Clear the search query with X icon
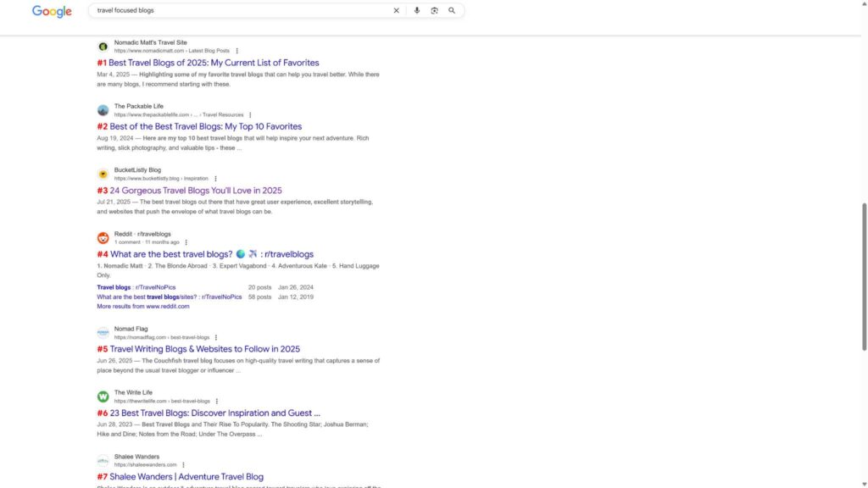 pos(397,10)
